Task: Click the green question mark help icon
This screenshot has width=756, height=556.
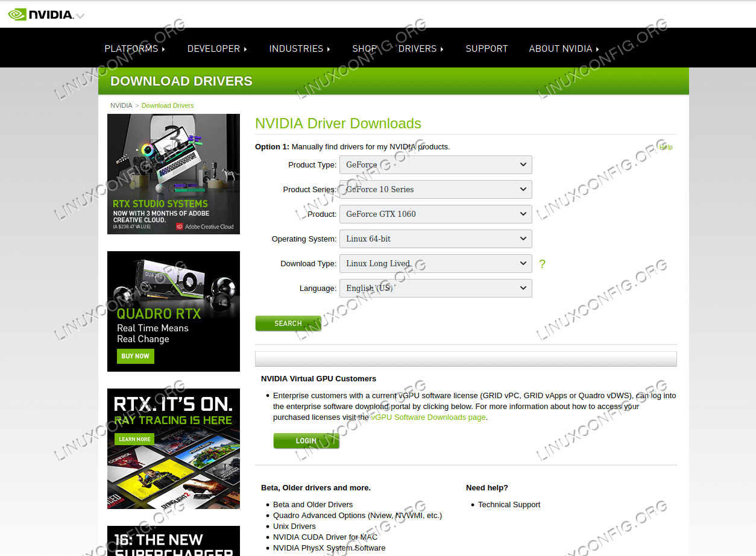Action: [x=542, y=264]
